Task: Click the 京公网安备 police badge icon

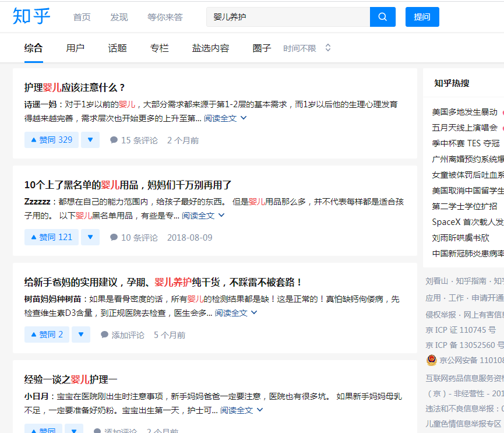Action: click(x=431, y=360)
